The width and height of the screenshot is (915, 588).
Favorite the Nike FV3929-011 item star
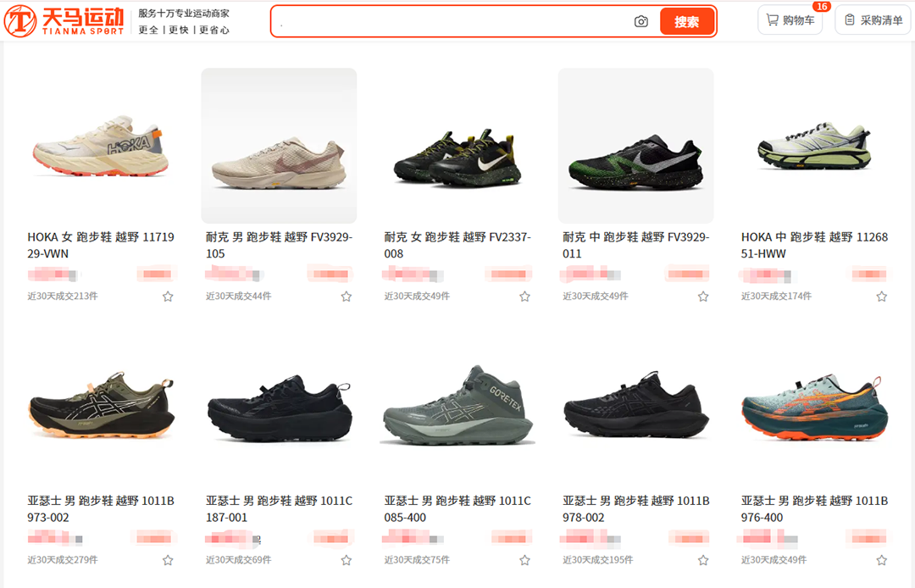[x=703, y=297]
